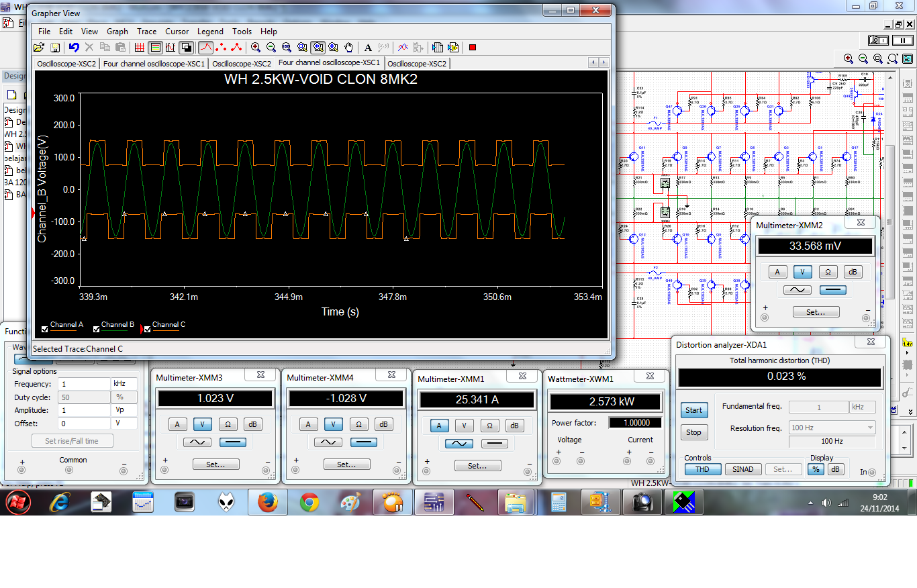Toggle the legend display icon
Screen dimensions: 917x588
pos(155,47)
